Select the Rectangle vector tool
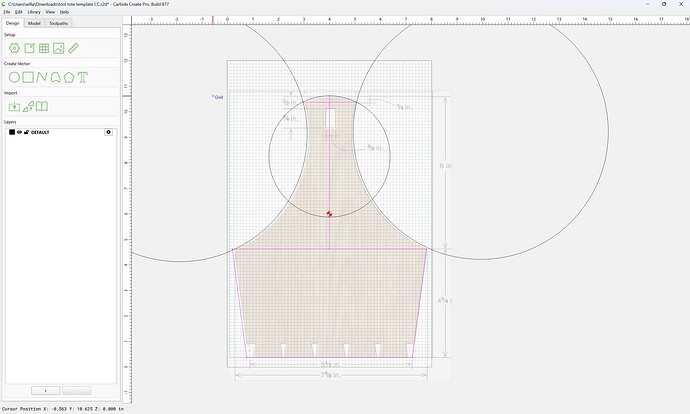The image size is (690, 414). click(28, 77)
